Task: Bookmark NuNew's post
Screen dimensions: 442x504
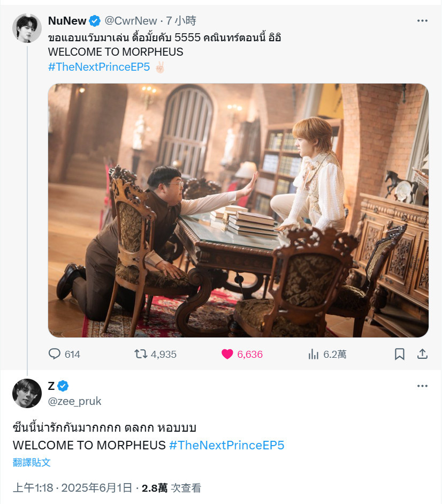Action: (399, 354)
